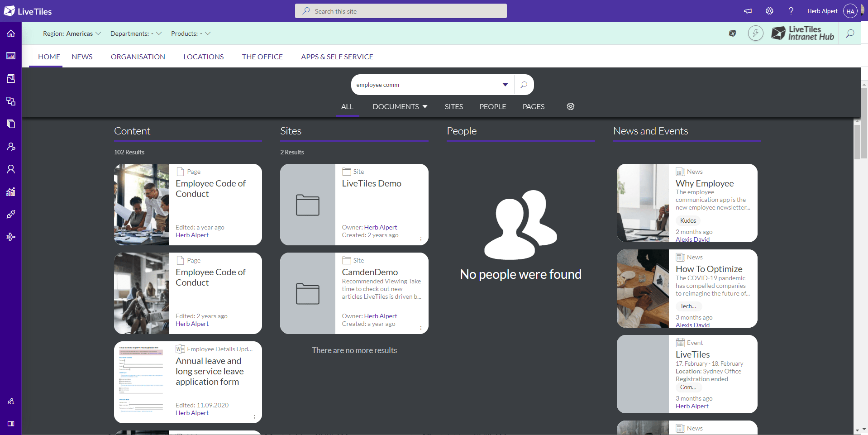Viewport: 868px width, 435px height.
Task: Click the LiveTiles logo in top left
Action: (x=28, y=11)
